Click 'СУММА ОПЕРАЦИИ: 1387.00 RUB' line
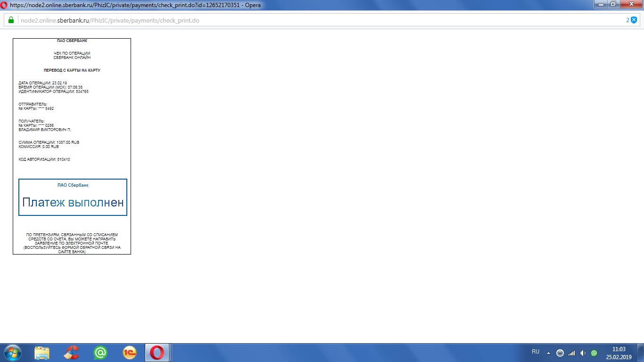644x362 pixels. pos(49,142)
